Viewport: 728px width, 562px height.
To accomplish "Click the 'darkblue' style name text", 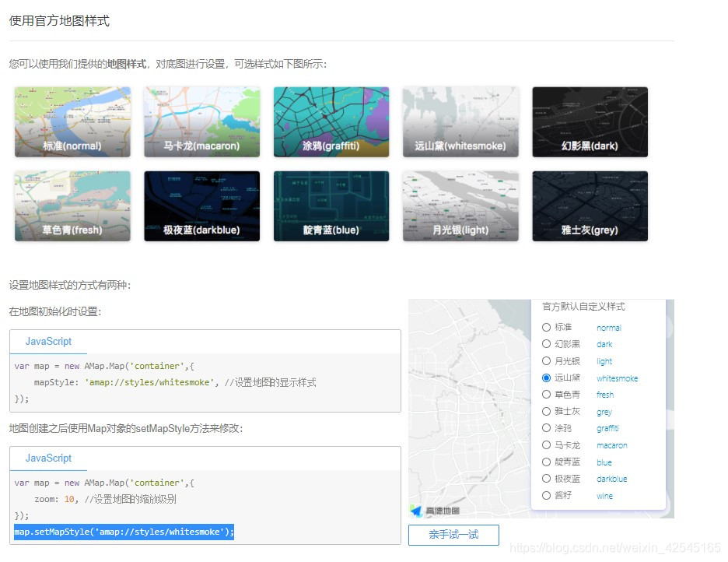I will pyautogui.click(x=612, y=479).
